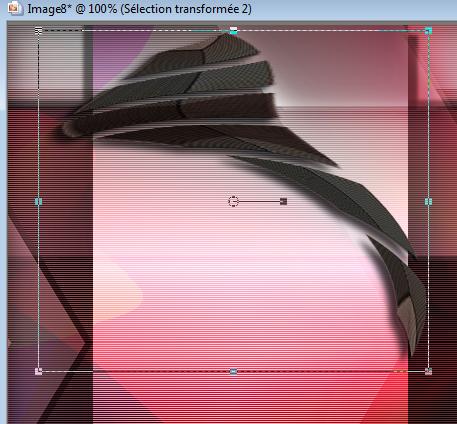
Task: Click the Image8 document icon in title bar
Action: tap(15, 8)
